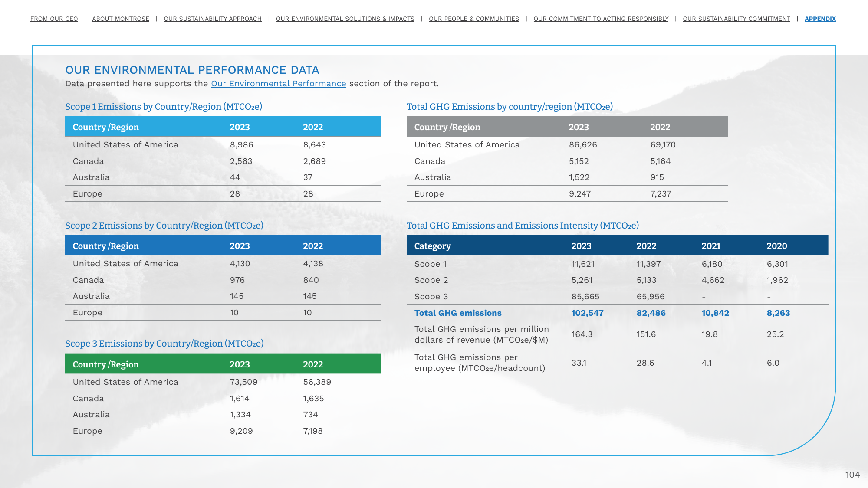Viewport: 868px width, 488px height.
Task: Follow the Our Environmental Performance hyperlink
Action: (x=279, y=83)
